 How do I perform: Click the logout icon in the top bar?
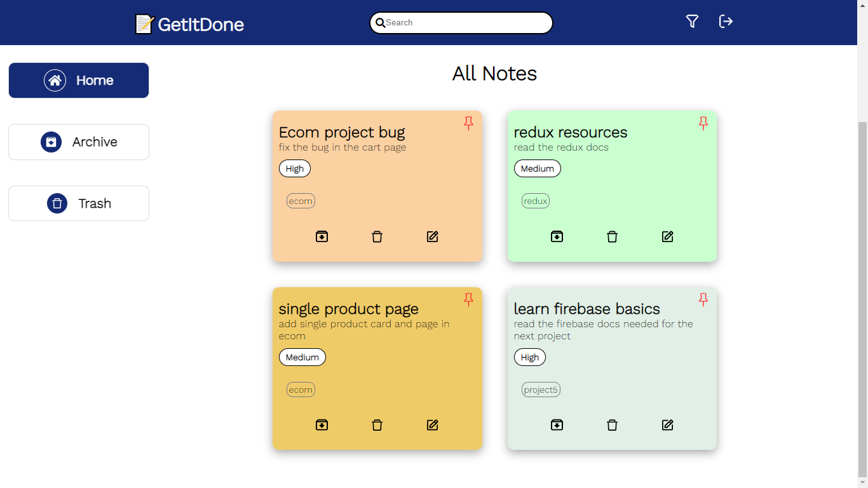click(726, 21)
